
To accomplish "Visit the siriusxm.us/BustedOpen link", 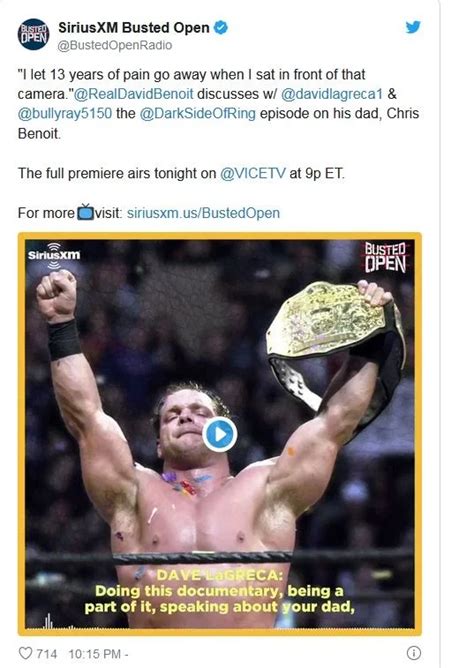I will point(204,213).
